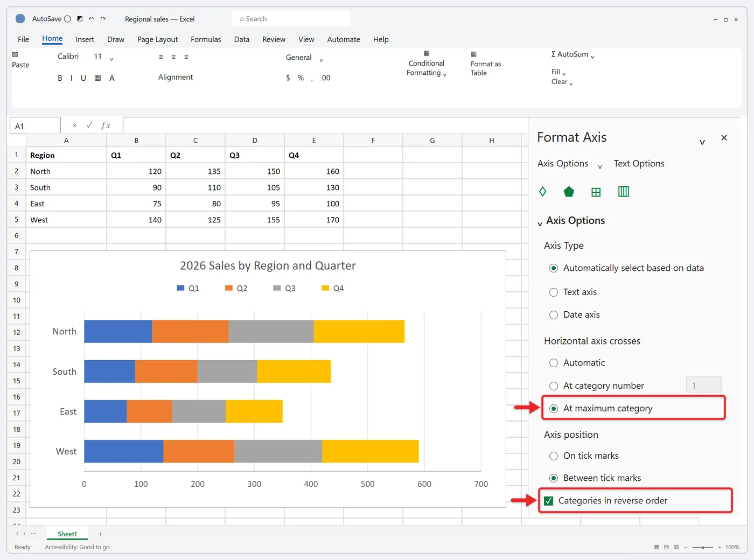This screenshot has width=754, height=560.
Task: Click the zoom slider in status bar
Action: (x=703, y=547)
